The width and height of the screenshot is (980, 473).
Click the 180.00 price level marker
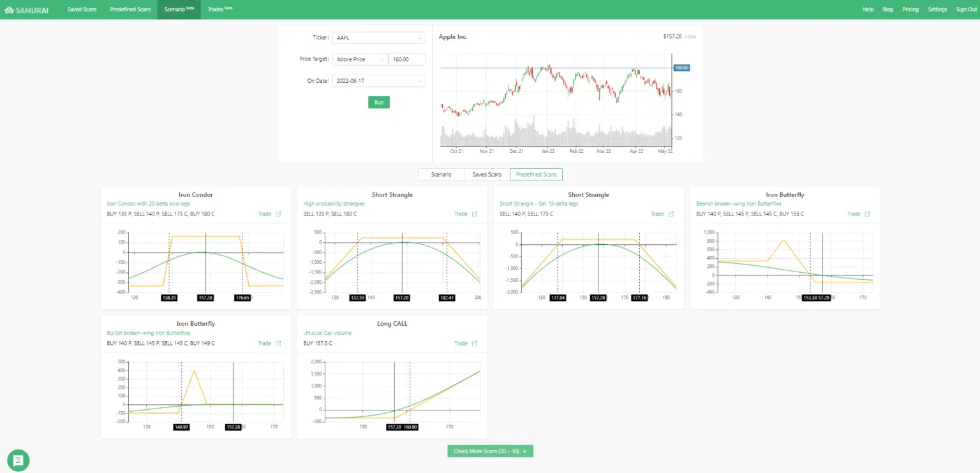(x=682, y=68)
